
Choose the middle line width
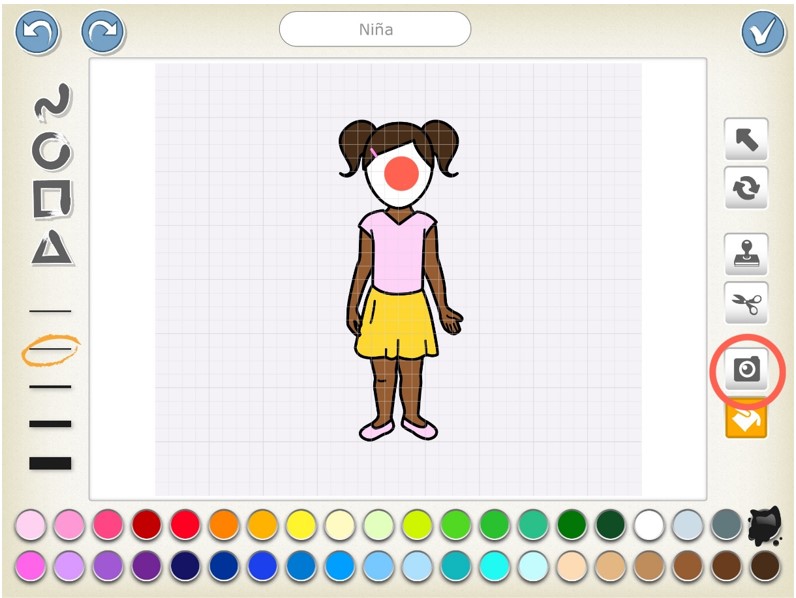[50, 387]
